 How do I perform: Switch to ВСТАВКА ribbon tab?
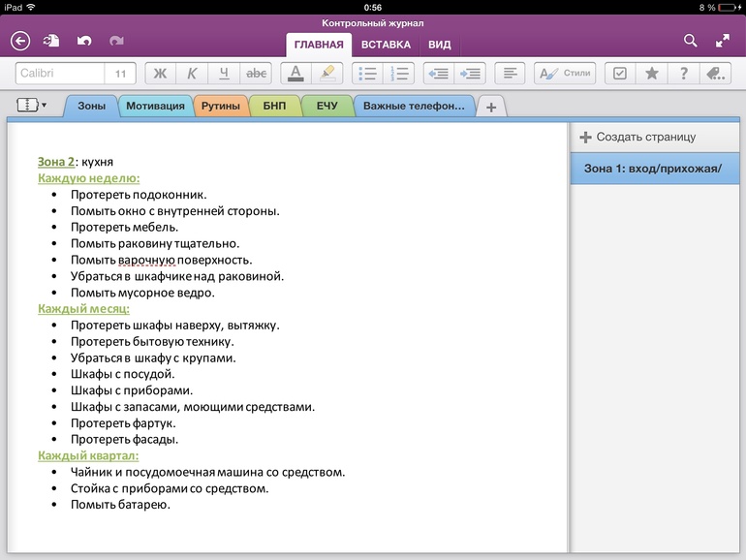[x=386, y=45]
